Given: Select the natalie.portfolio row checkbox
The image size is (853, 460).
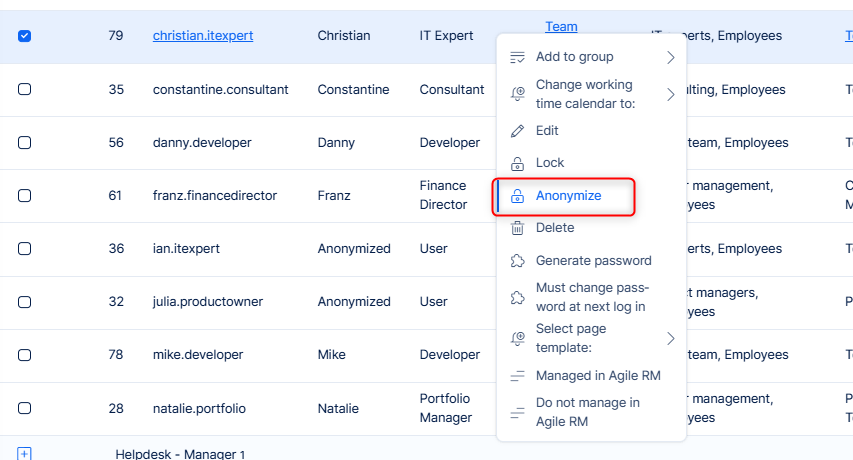Looking at the screenshot, I should (x=25, y=408).
